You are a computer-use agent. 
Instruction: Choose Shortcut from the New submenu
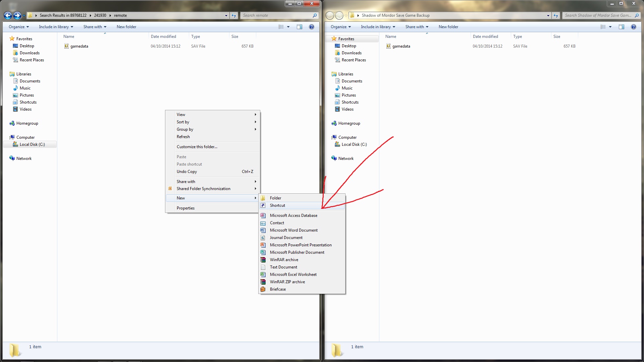tap(277, 205)
